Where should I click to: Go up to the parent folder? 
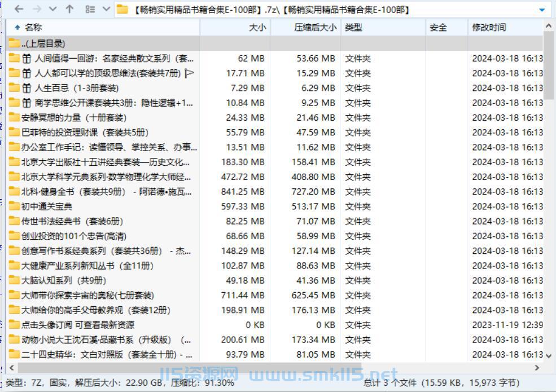click(69, 9)
